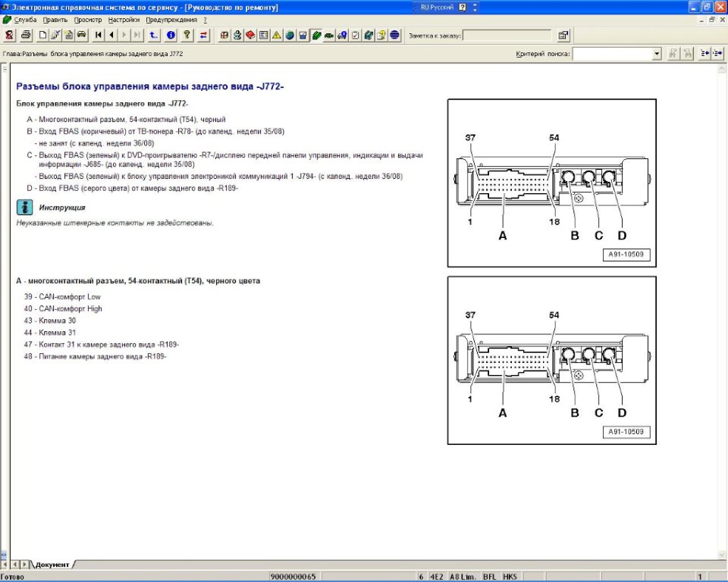Click the yellow warning triangle icon
The height and width of the screenshot is (582, 728).
click(x=277, y=35)
